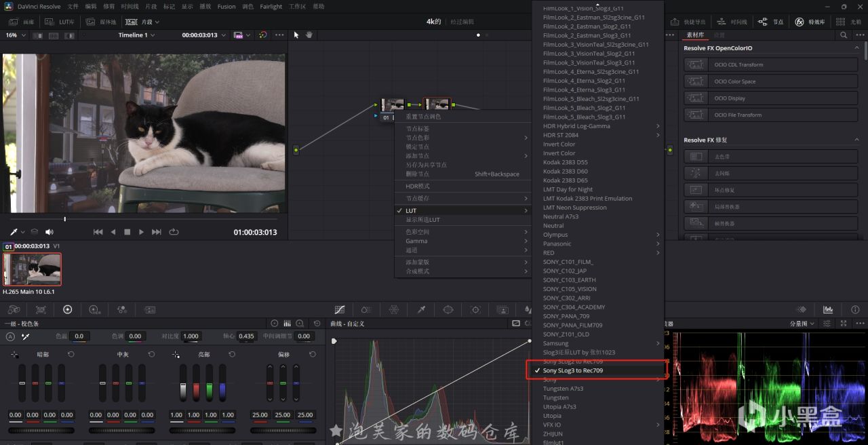868x445 pixels.
Task: Toggle the LUT库 panel
Action: click(x=60, y=22)
